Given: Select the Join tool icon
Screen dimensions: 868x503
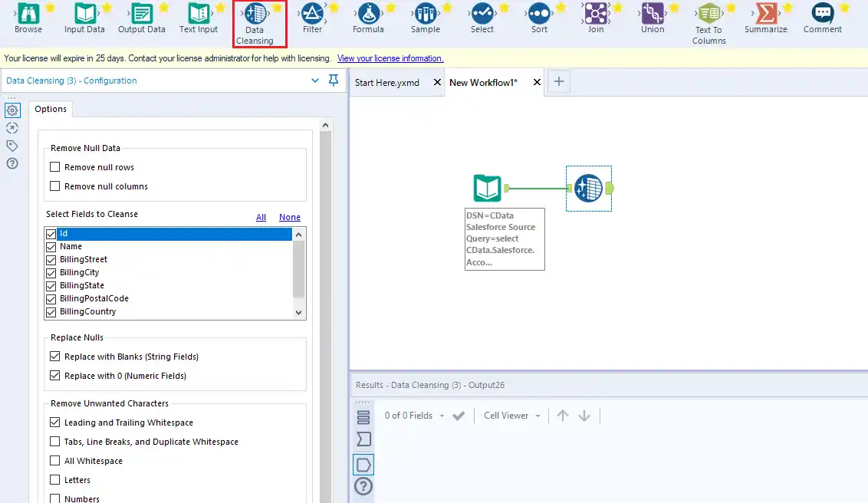Looking at the screenshot, I should tap(595, 14).
